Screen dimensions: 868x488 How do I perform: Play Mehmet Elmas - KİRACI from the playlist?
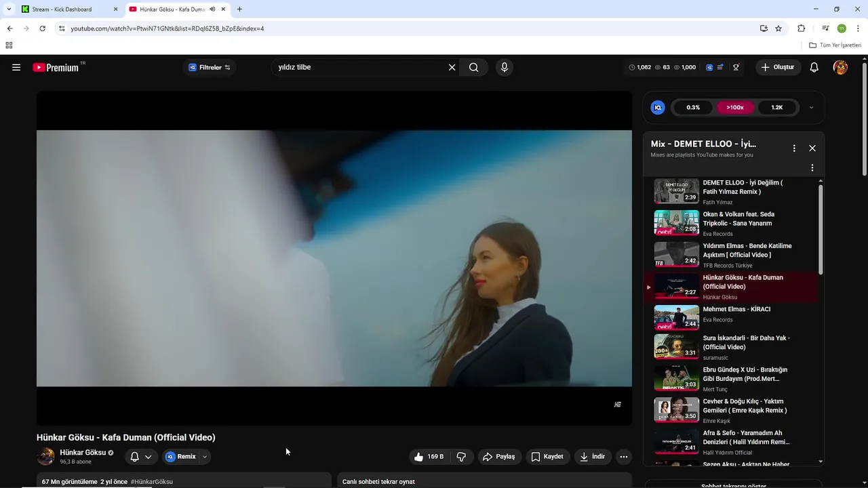coord(731,318)
